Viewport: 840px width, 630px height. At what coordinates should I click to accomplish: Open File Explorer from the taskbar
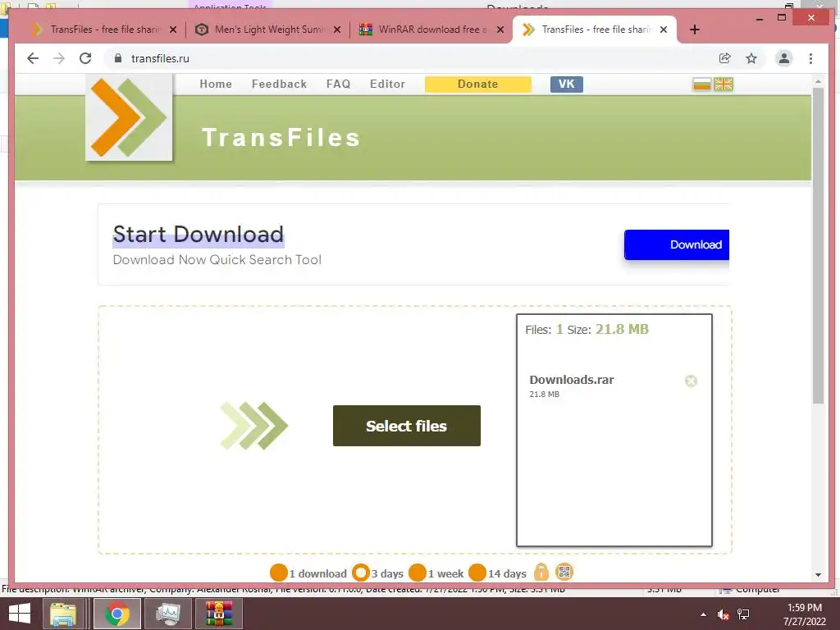63,614
